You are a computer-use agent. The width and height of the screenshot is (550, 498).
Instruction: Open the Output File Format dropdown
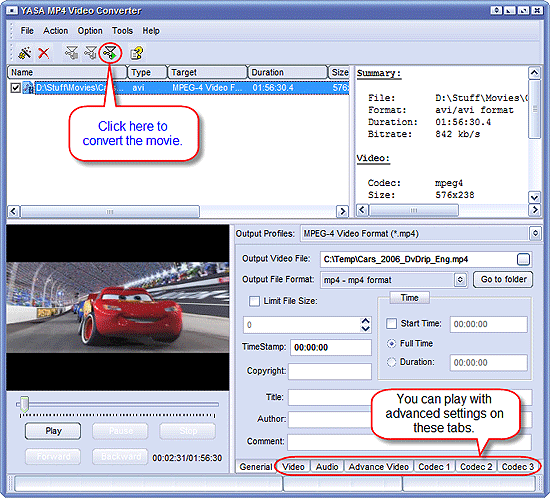tap(461, 280)
